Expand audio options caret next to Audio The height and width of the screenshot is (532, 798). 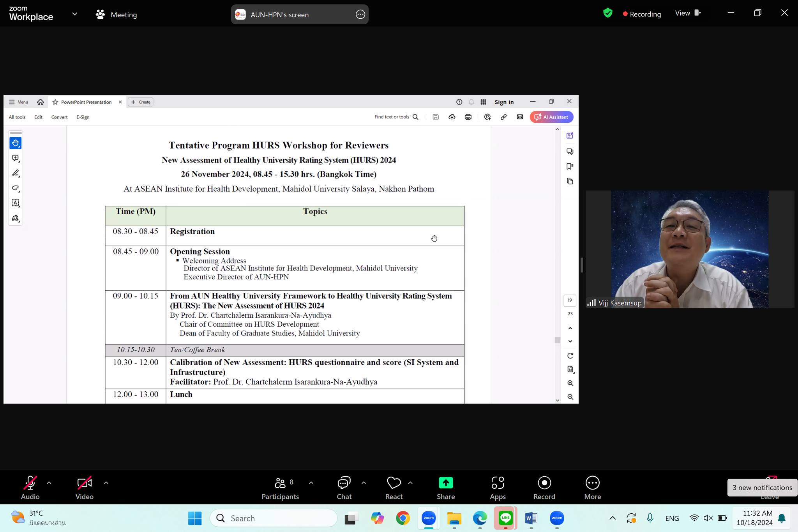pos(49,483)
